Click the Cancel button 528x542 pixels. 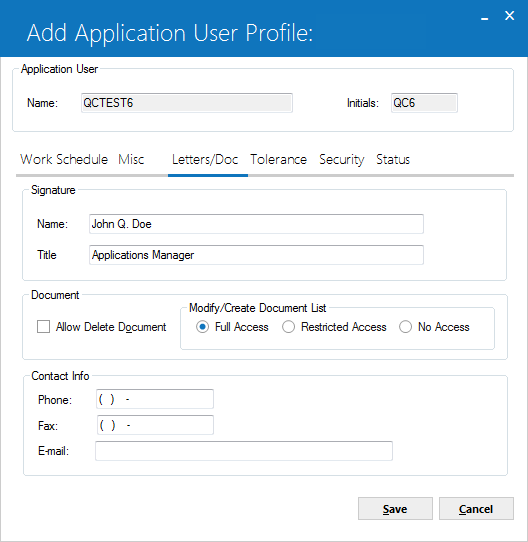pos(476,508)
